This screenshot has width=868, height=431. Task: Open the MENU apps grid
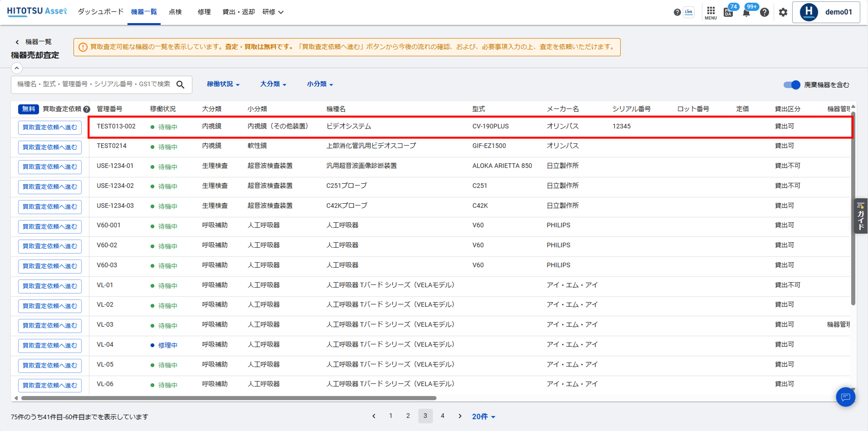pyautogui.click(x=711, y=13)
